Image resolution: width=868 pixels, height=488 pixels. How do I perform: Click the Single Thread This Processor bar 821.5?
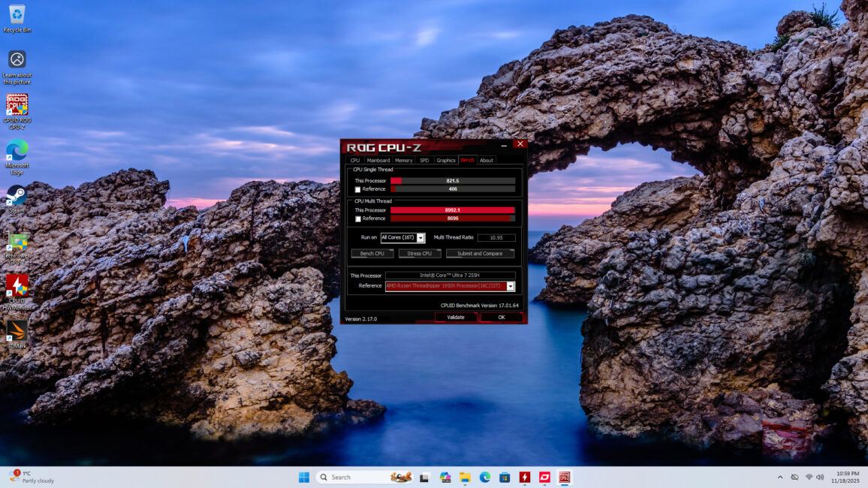453,181
